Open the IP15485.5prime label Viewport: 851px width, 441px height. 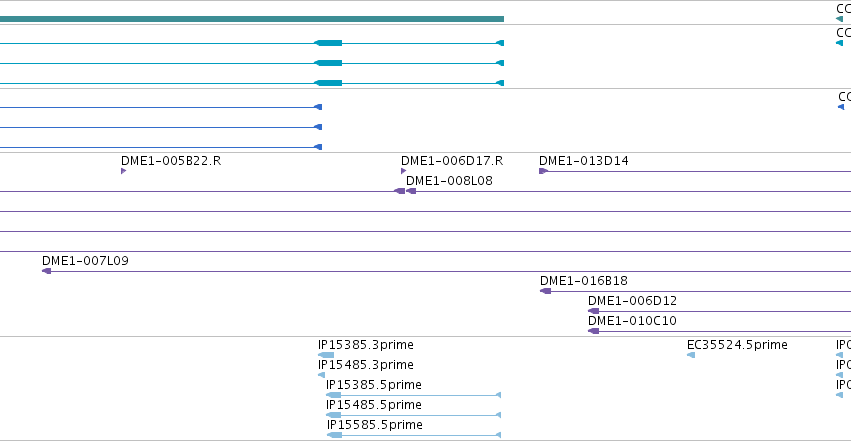click(x=374, y=405)
